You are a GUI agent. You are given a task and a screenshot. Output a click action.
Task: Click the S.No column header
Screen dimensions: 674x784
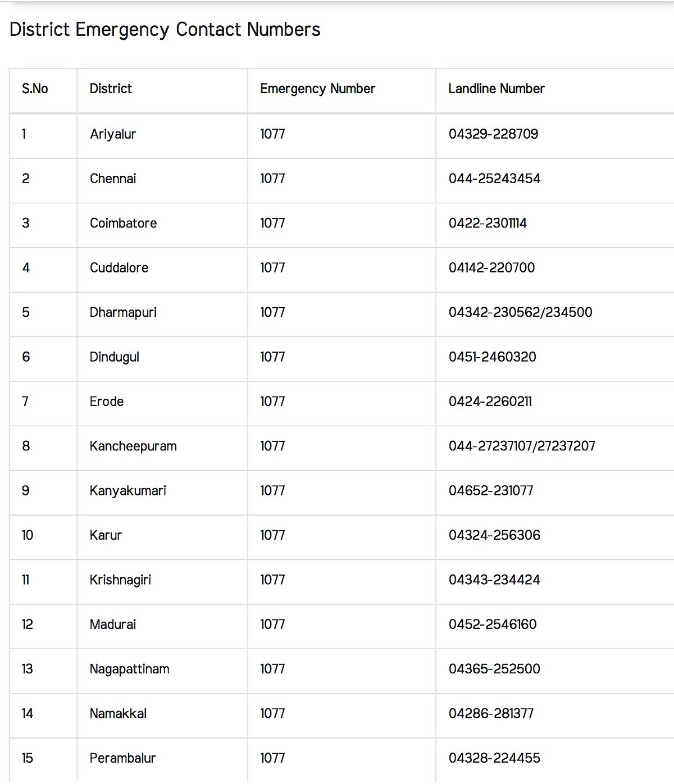[x=35, y=89]
